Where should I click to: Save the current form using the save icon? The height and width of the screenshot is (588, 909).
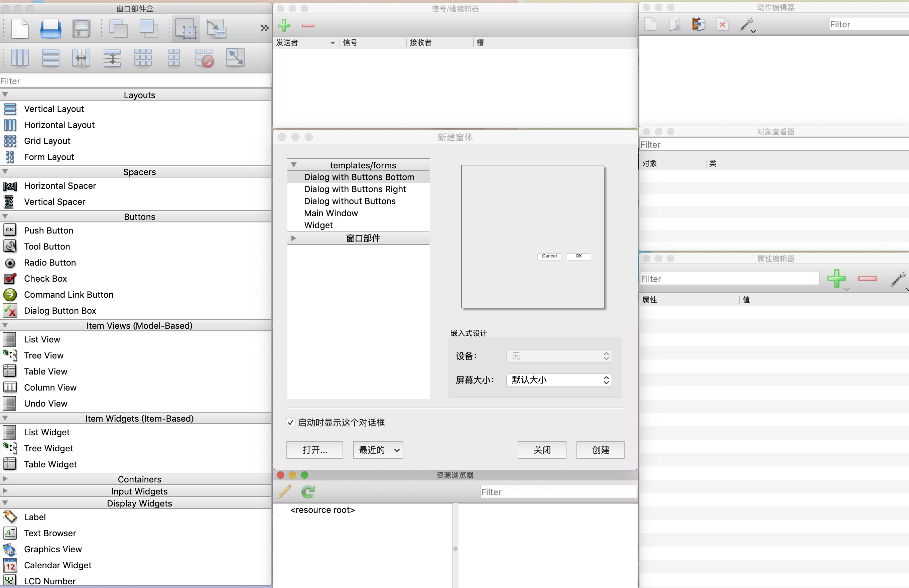(81, 29)
